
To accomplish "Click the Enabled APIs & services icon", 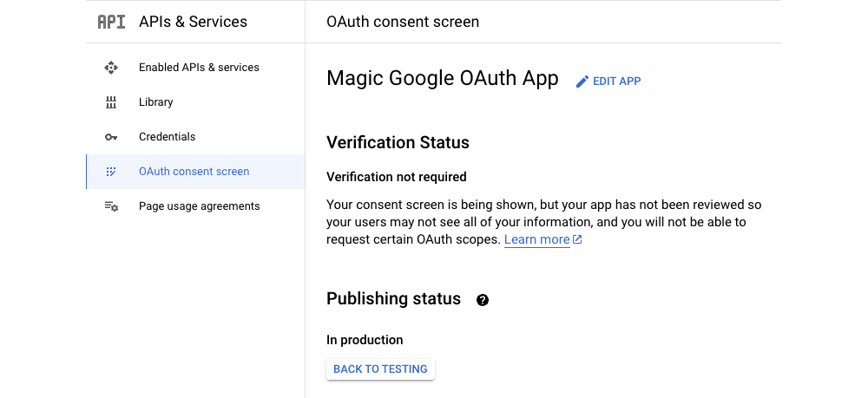I will (x=111, y=68).
